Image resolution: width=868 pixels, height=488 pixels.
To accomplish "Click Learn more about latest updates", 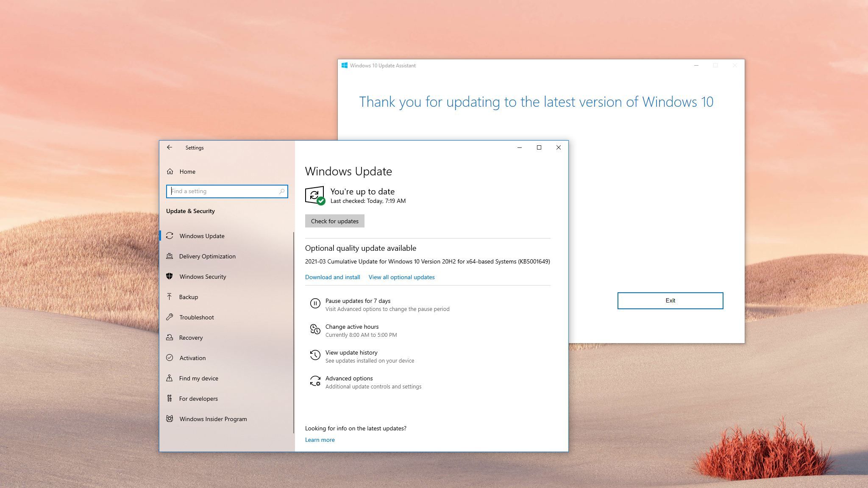I will coord(320,440).
